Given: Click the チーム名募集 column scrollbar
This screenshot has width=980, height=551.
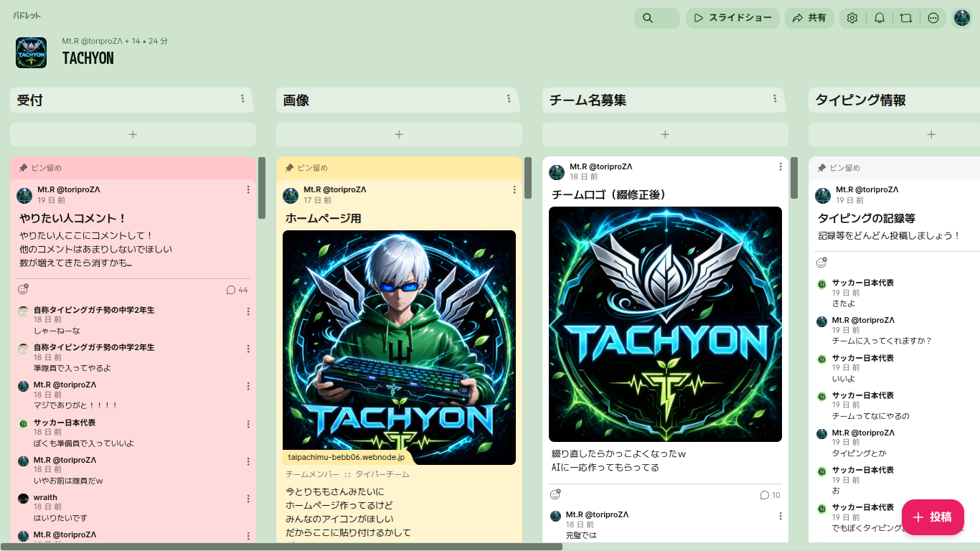Looking at the screenshot, I should point(794,178).
